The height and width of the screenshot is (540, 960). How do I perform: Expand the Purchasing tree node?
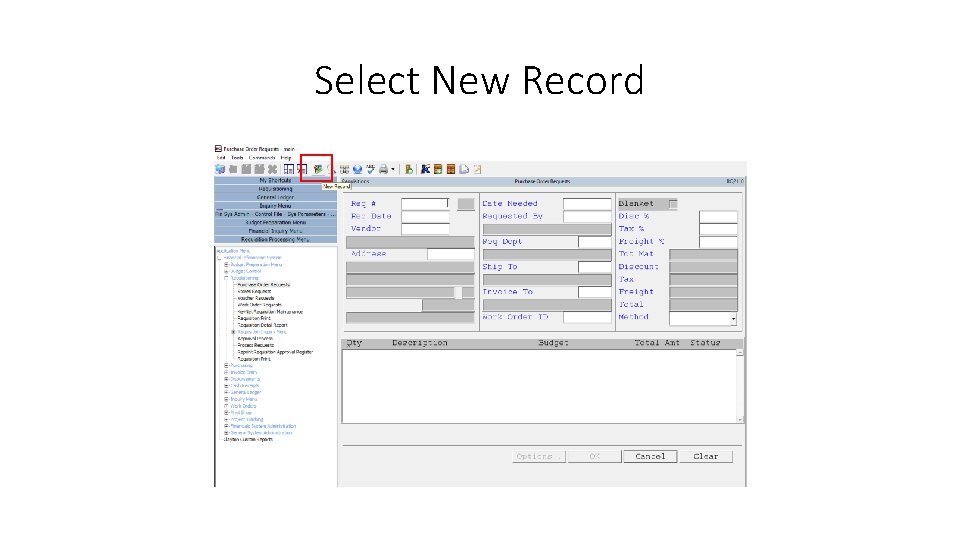[x=227, y=366]
